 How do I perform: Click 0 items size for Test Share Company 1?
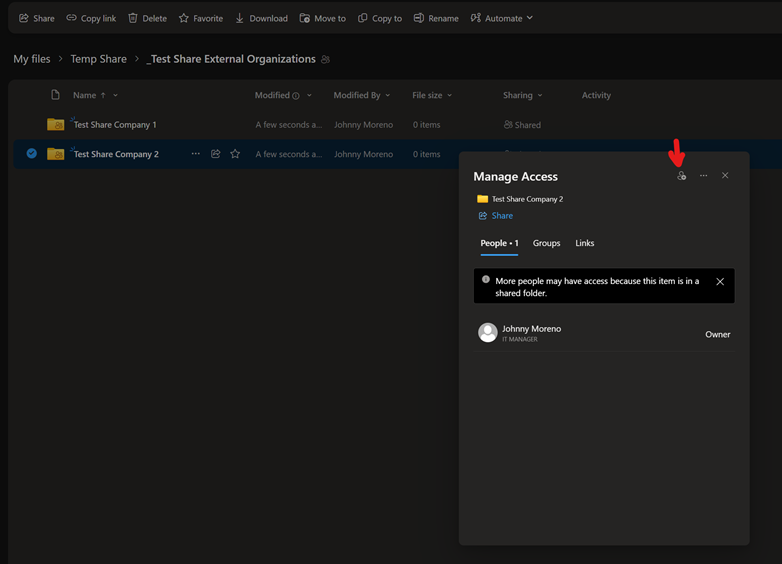coord(426,125)
